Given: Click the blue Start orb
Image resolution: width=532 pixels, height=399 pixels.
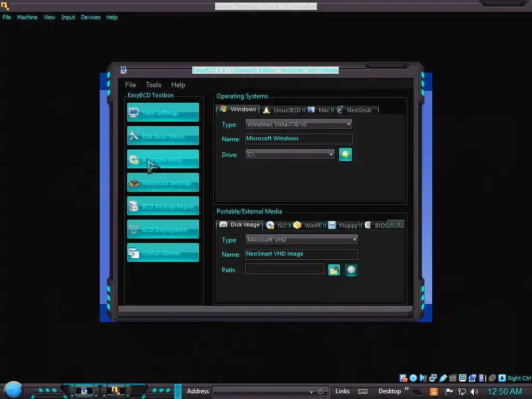Looking at the screenshot, I should coord(13,390).
